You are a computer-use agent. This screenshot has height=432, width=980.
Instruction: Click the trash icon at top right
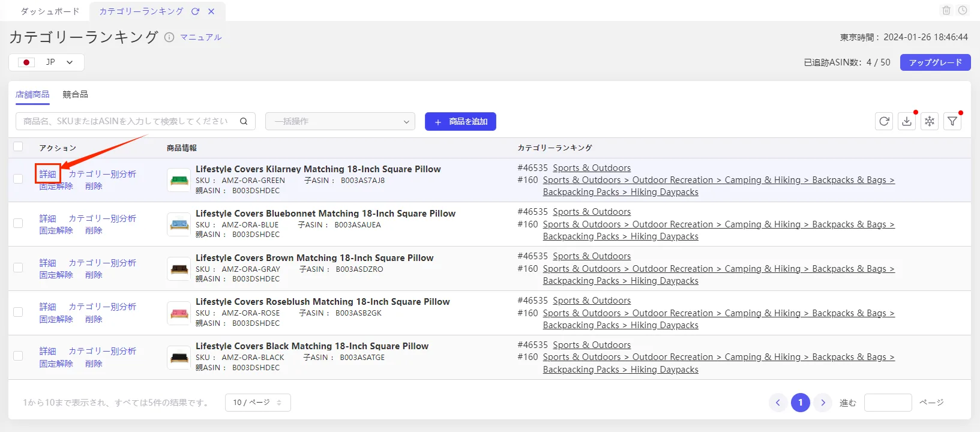pyautogui.click(x=946, y=10)
